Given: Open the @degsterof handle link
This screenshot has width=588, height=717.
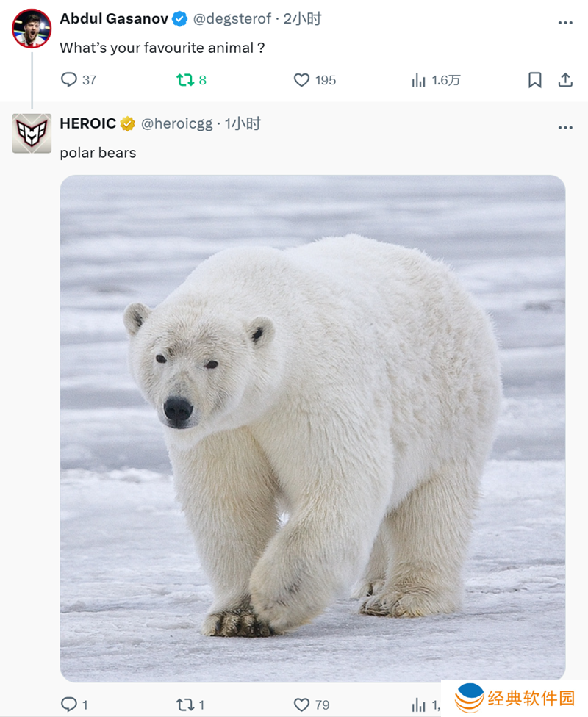Looking at the screenshot, I should [232, 19].
